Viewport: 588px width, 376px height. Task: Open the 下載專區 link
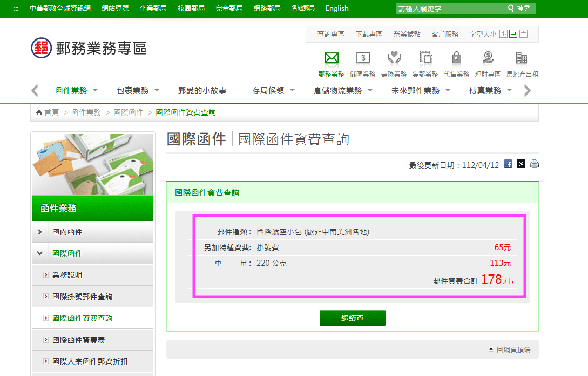coord(369,34)
